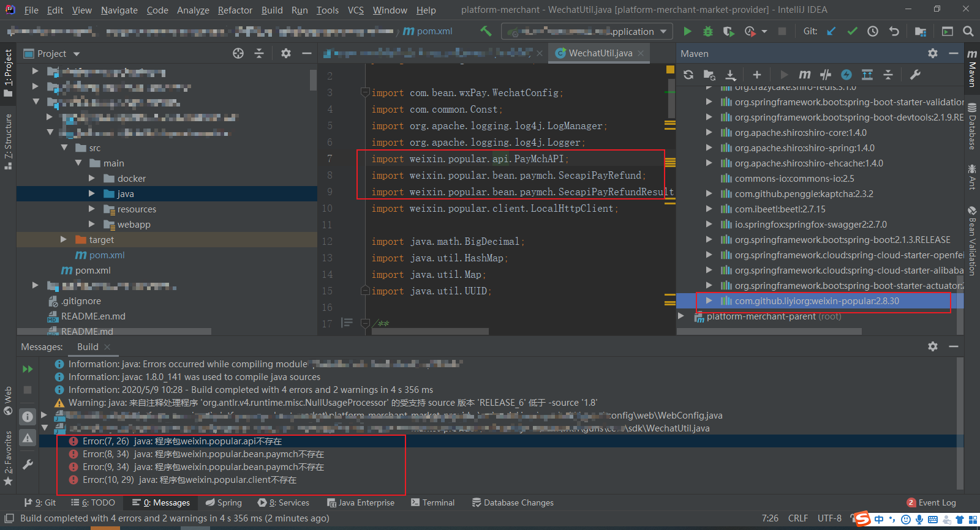Image resolution: width=980 pixels, height=530 pixels.
Task: Open Maven panel gear options
Action: coord(933,53)
